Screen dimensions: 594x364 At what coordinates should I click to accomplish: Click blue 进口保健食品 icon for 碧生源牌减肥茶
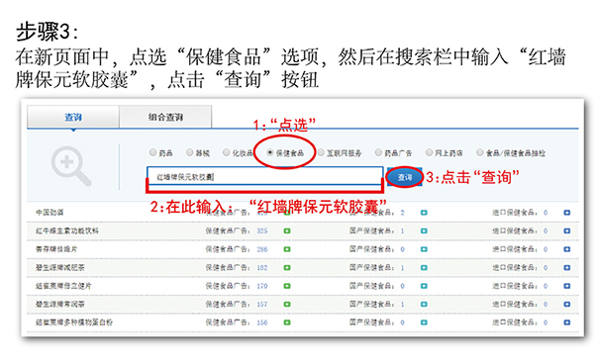(566, 267)
